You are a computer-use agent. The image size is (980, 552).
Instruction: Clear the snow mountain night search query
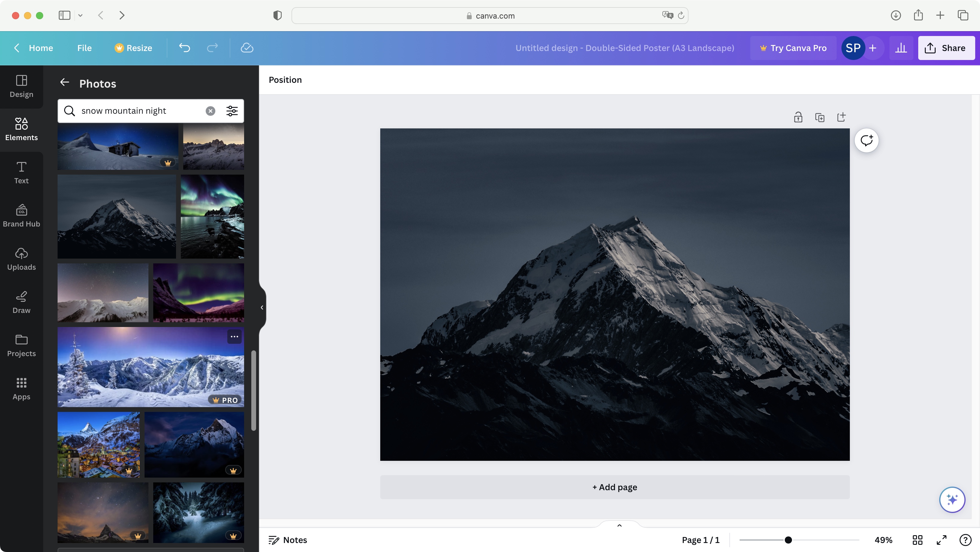tap(210, 111)
